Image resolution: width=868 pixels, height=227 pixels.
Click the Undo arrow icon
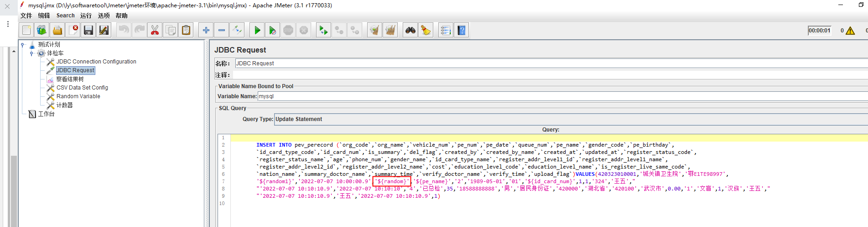pos(124,30)
